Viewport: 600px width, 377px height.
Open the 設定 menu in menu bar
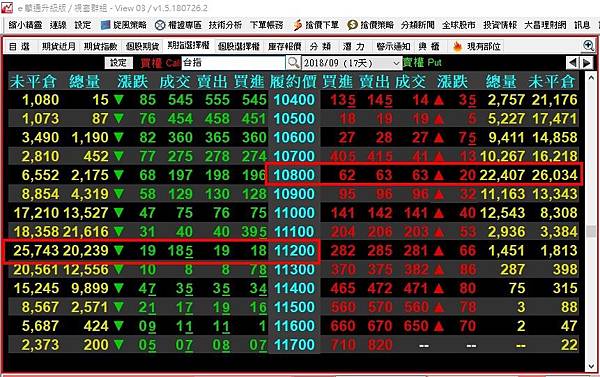click(83, 25)
